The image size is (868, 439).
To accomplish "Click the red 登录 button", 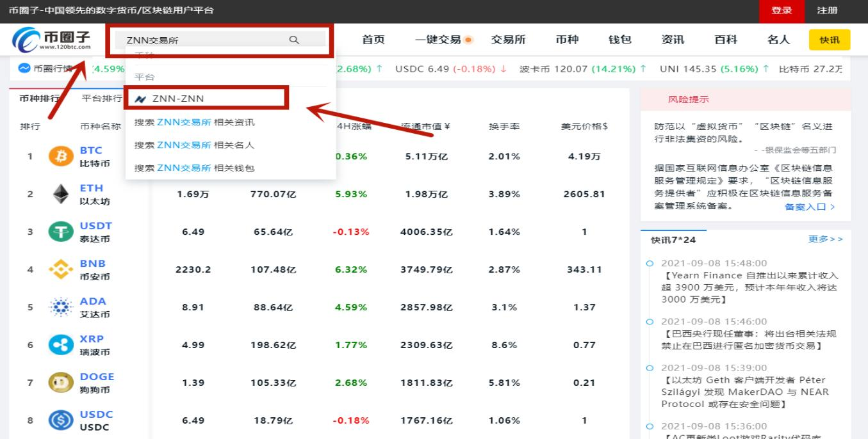I will (782, 11).
